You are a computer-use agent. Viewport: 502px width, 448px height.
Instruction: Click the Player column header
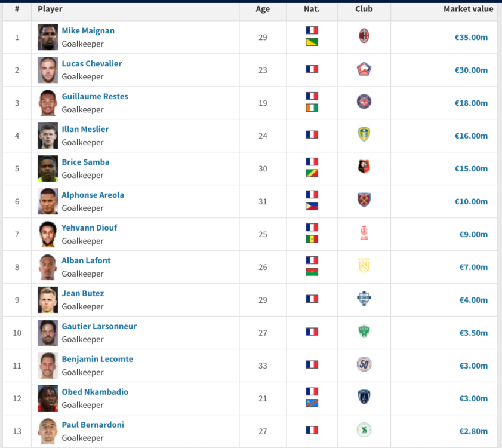tap(50, 9)
